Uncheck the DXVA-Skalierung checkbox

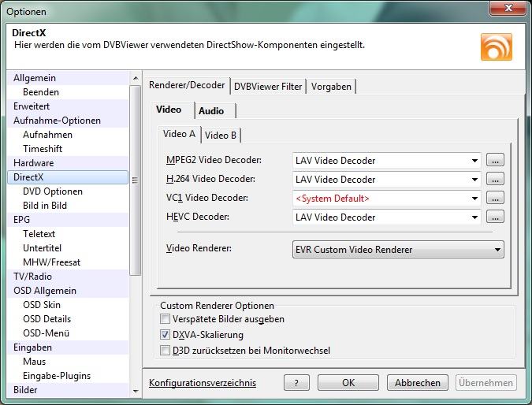[x=165, y=335]
